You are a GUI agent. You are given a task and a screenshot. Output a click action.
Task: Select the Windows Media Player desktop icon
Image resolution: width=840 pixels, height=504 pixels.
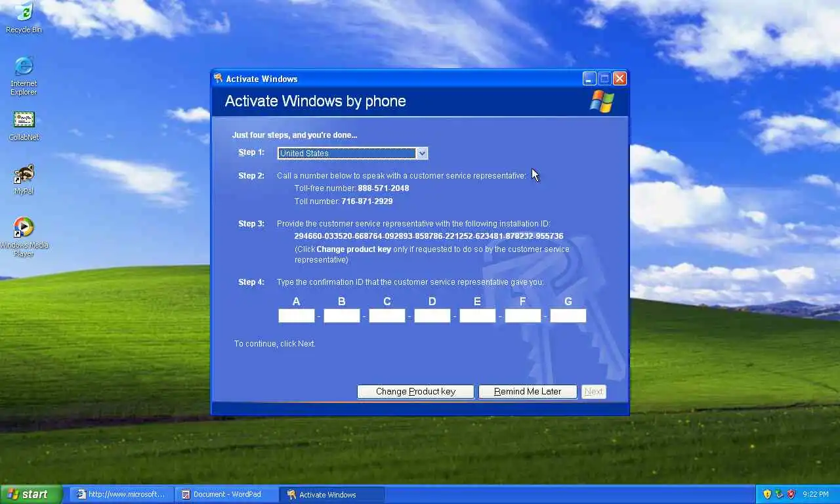[24, 237]
